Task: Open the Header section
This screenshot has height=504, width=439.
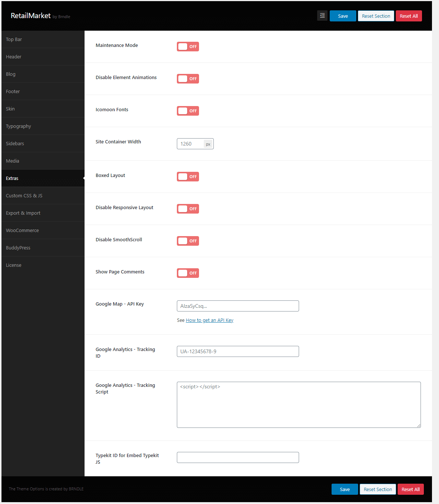Action: [43, 57]
